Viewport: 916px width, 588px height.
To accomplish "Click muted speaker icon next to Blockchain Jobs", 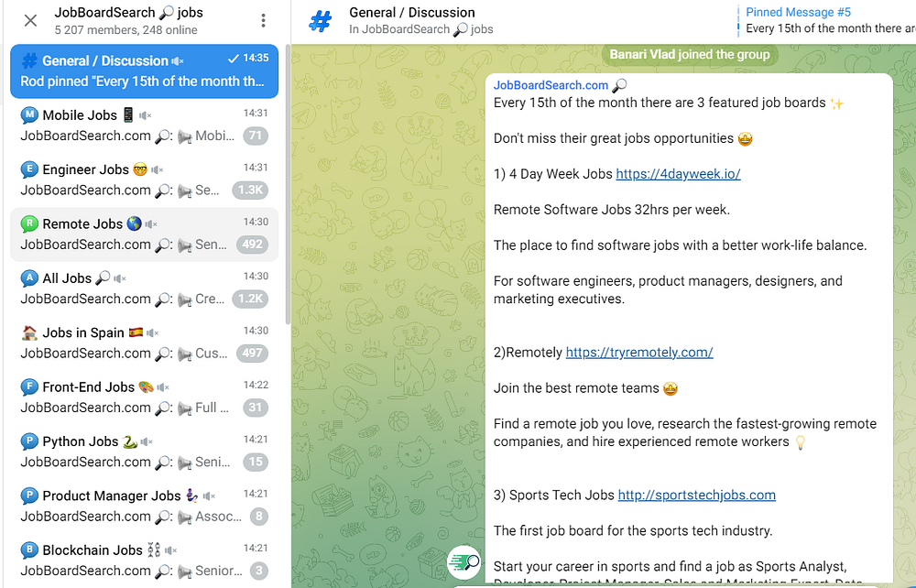I will [x=170, y=550].
